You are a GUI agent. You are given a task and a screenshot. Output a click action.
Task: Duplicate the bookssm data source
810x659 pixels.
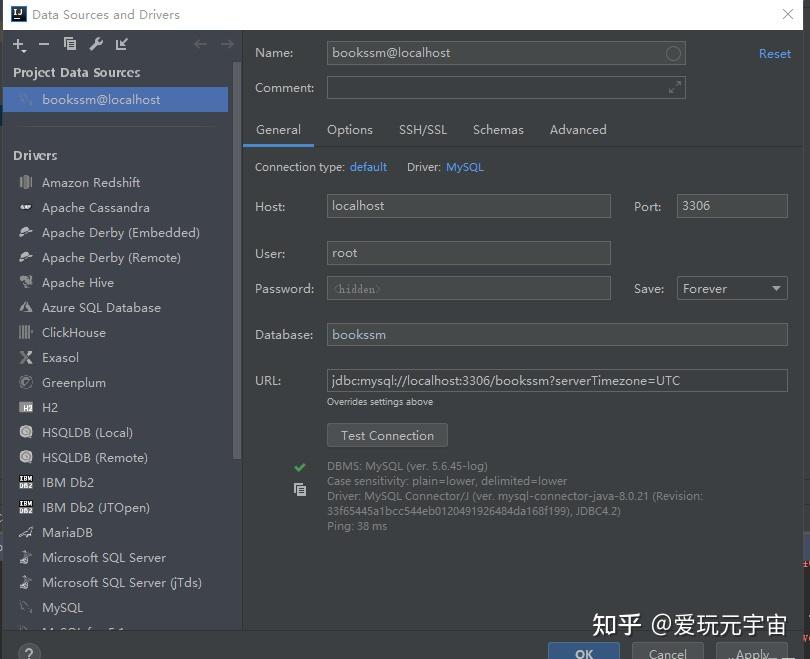pos(70,44)
